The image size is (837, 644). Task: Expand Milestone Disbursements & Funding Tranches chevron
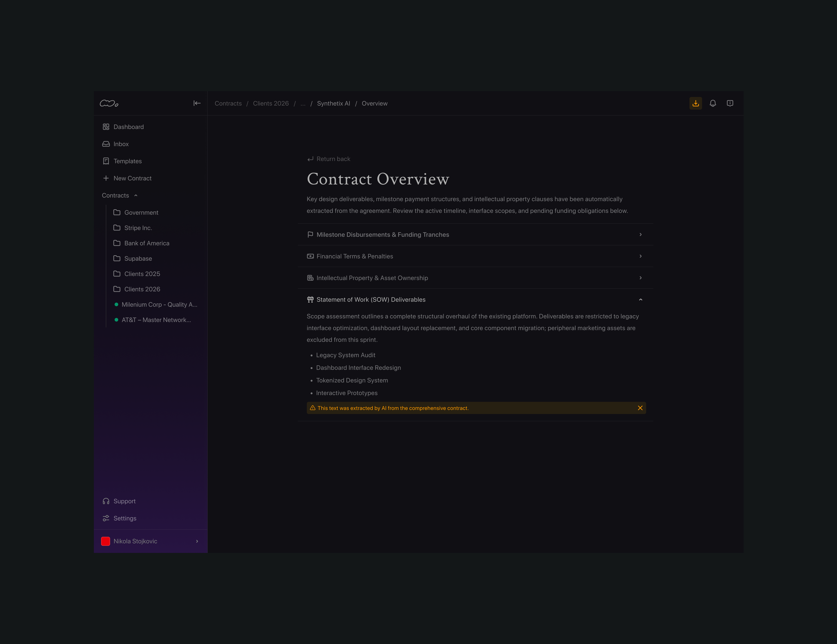point(641,235)
